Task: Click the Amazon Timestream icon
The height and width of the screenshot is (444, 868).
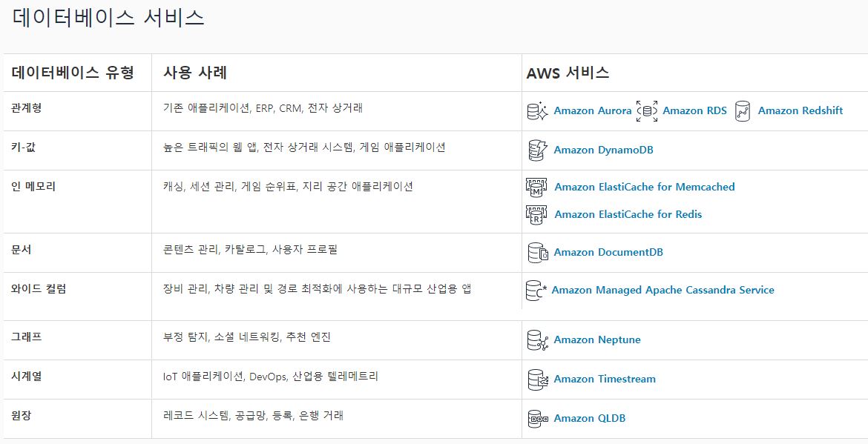Action: coord(538,380)
